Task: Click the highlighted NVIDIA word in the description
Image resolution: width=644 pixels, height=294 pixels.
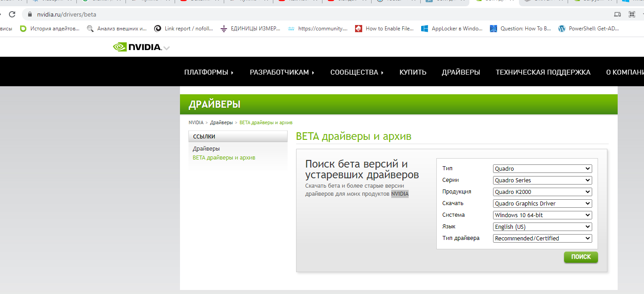Action: (x=400, y=194)
